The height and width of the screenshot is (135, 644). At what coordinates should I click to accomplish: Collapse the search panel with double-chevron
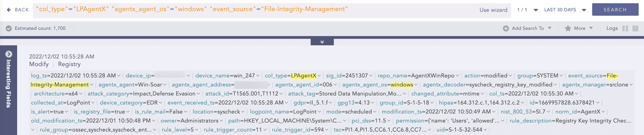coord(322,42)
